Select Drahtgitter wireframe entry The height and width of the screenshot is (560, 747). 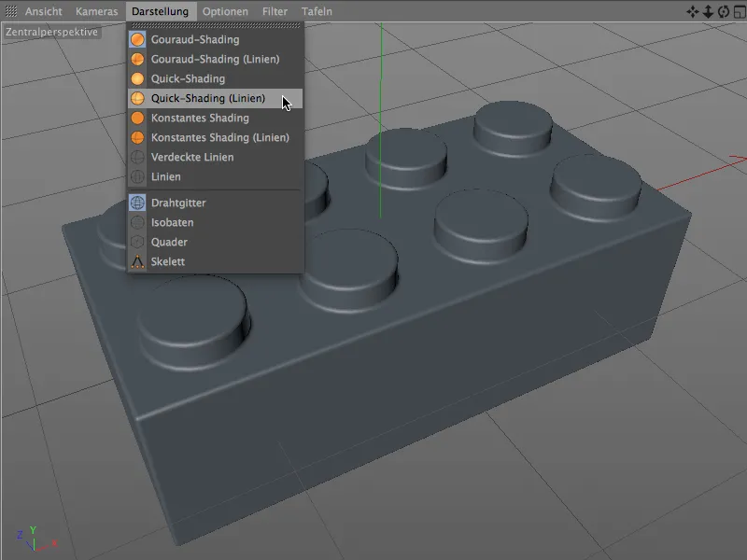216,203
